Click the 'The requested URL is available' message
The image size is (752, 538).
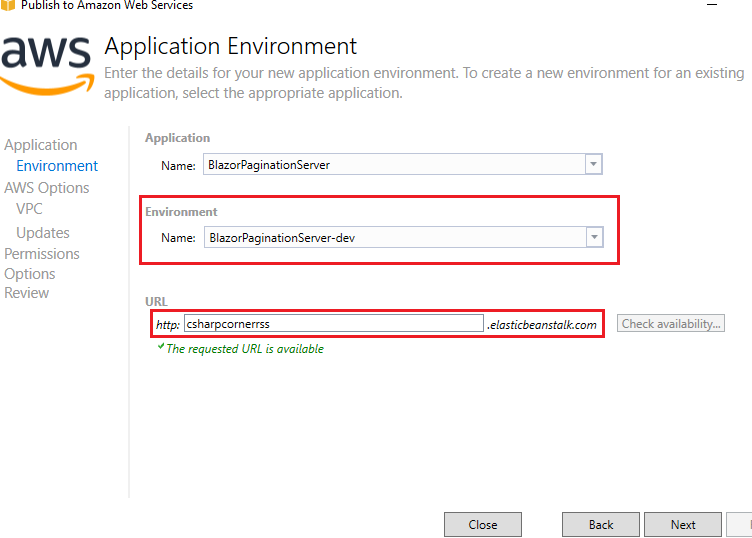pos(245,349)
